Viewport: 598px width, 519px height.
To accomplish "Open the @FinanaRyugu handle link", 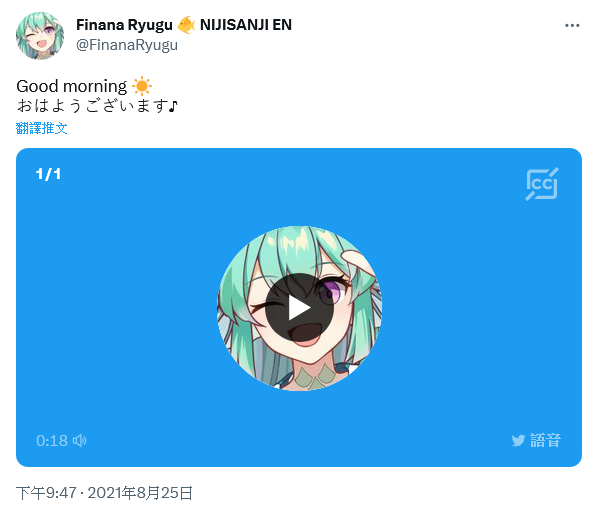I will click(x=127, y=45).
